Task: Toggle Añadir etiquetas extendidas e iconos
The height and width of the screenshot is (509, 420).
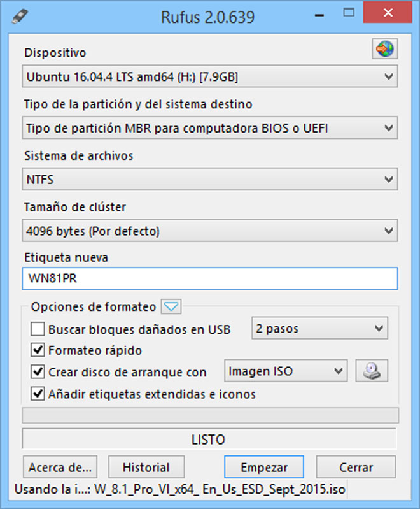Action: click(38, 394)
